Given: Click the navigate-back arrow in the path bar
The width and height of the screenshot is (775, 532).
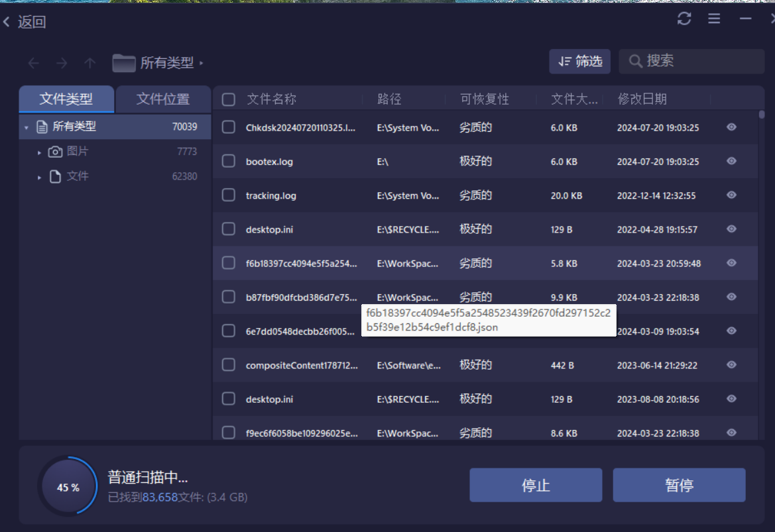Looking at the screenshot, I should [34, 63].
